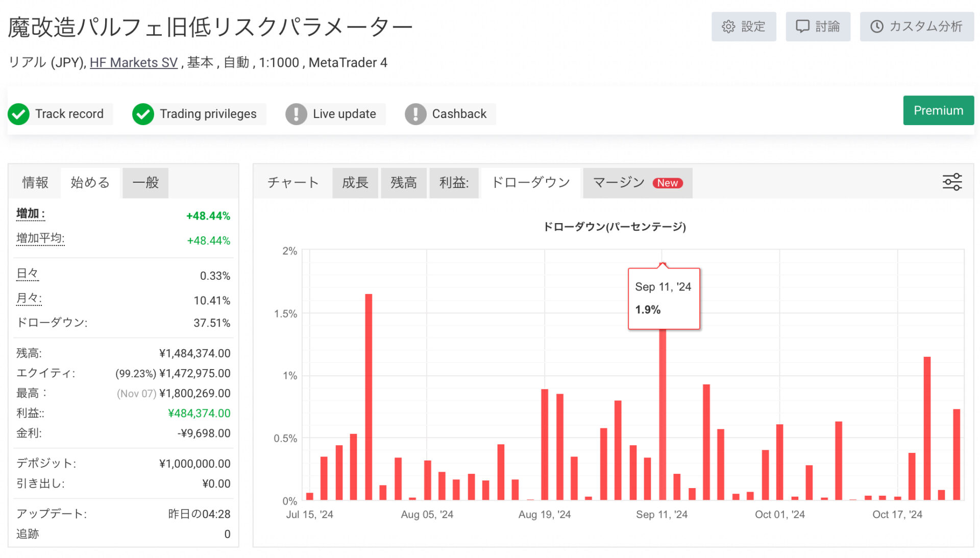
Task: Click the 昨日の04:28 update time
Action: tap(200, 514)
